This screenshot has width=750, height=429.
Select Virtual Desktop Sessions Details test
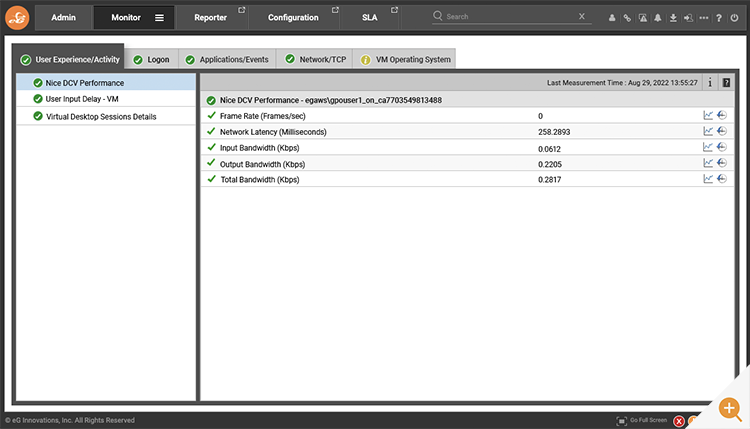pos(106,116)
